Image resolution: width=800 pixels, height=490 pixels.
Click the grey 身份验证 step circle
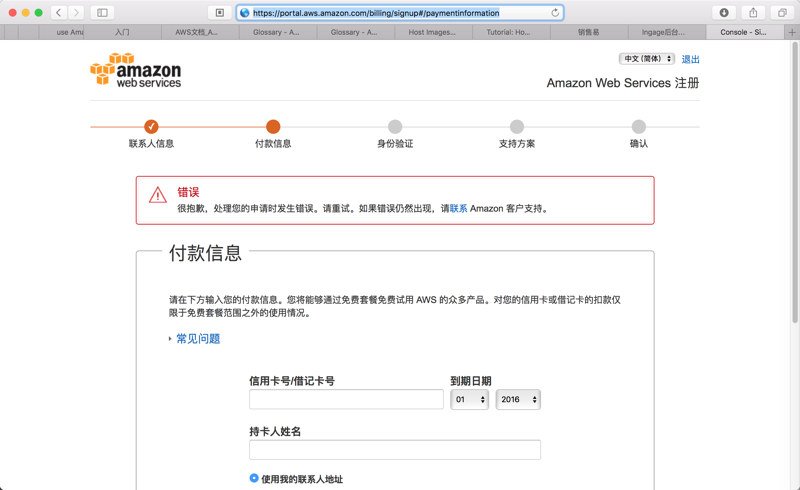click(x=395, y=126)
